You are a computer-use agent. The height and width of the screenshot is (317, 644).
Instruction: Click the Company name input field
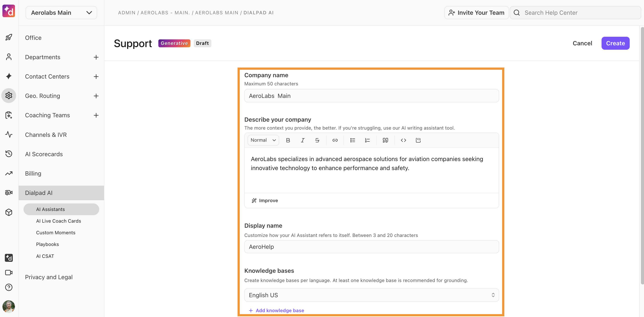coord(371,96)
